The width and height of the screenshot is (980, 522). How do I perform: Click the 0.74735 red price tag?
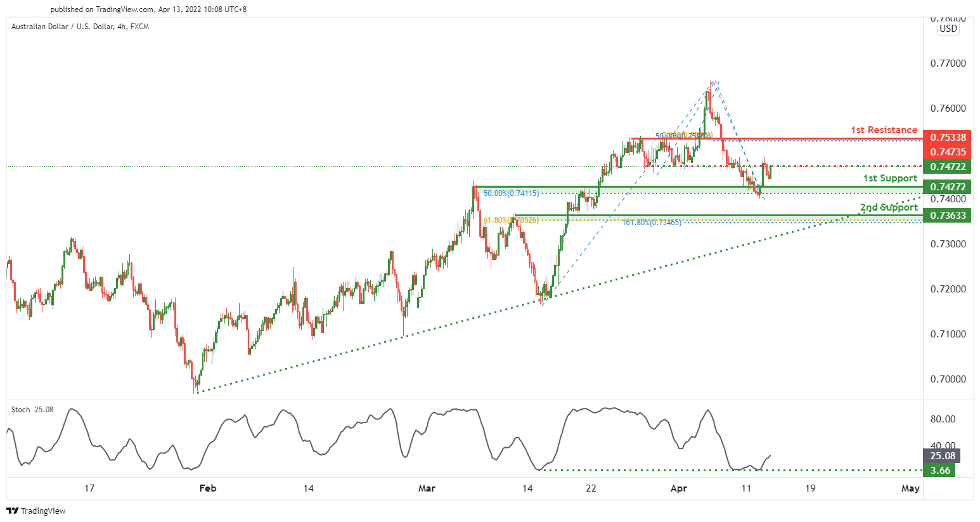[x=948, y=152]
